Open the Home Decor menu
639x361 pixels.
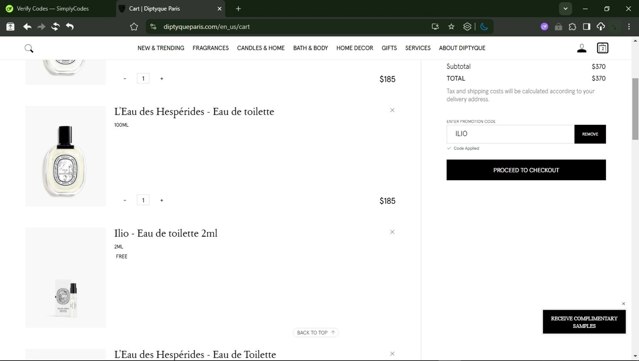[355, 48]
